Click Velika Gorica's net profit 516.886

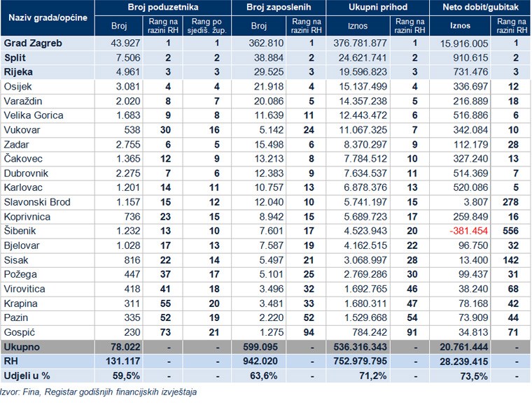[470, 115]
